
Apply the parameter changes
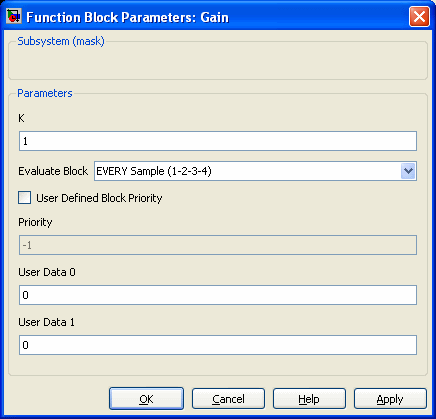[390, 399]
